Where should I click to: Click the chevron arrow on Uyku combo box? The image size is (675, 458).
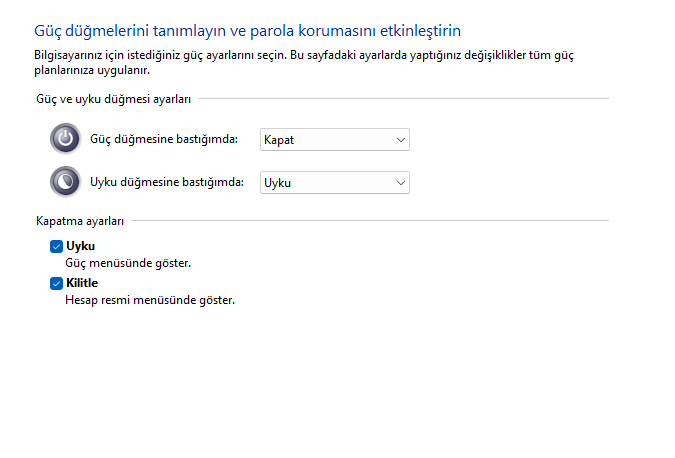pyautogui.click(x=401, y=183)
